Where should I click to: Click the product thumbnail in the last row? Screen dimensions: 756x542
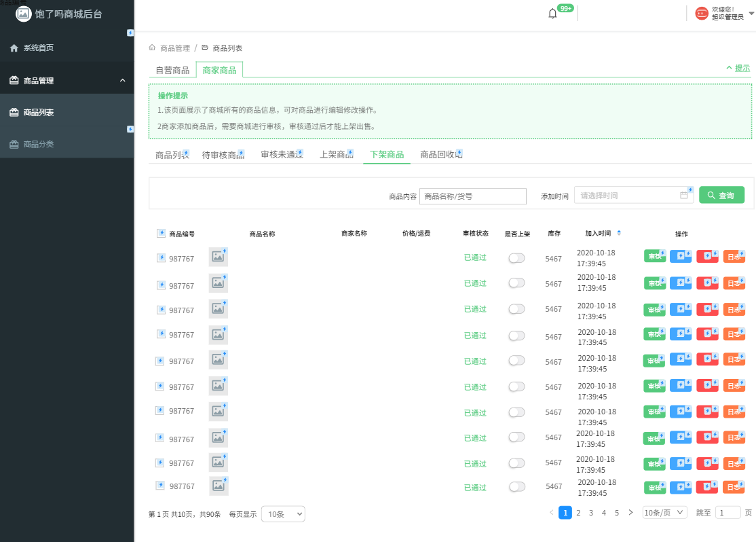click(219, 486)
